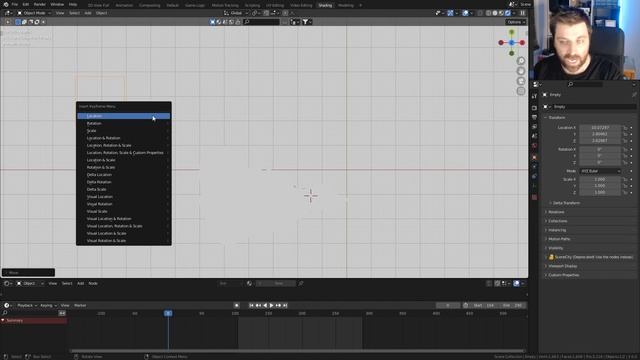
Task: Click the green Y axis gizmo dot
Action: coord(511,32)
